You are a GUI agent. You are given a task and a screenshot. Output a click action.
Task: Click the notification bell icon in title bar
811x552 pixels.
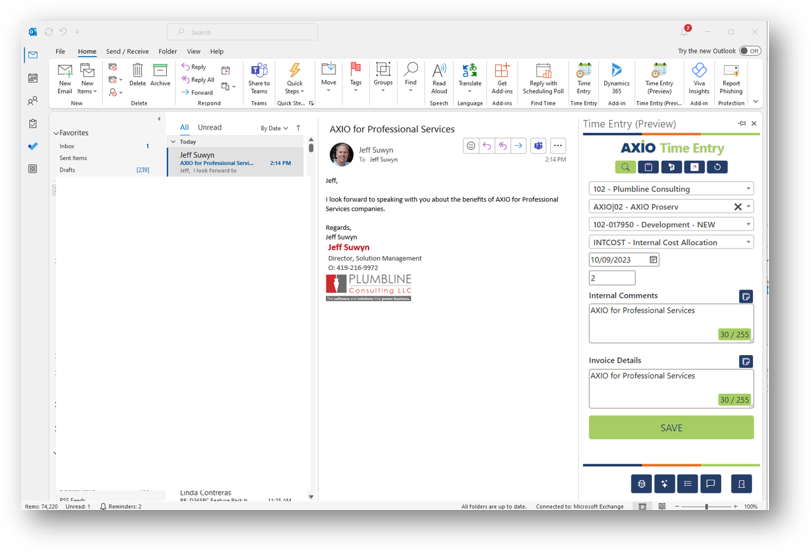coord(684,32)
